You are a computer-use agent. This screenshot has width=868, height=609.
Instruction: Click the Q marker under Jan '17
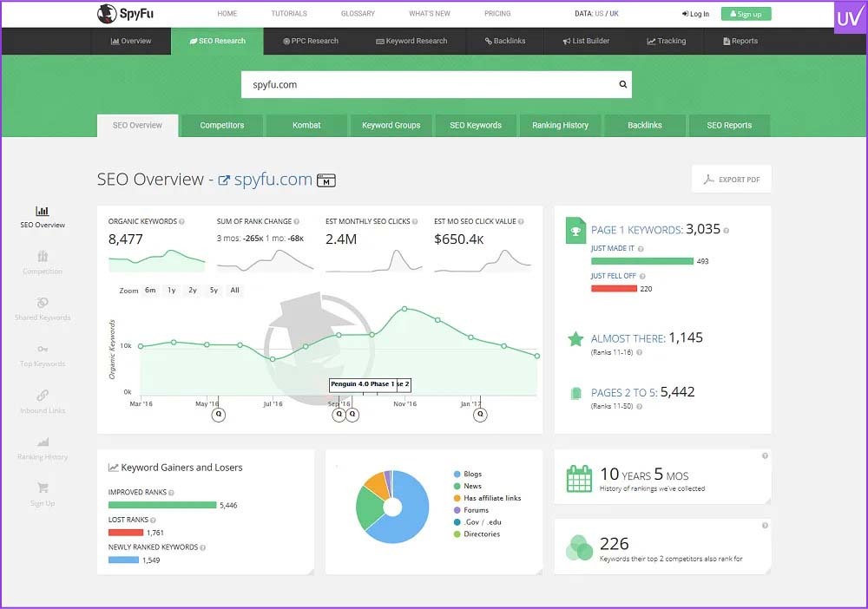click(x=480, y=414)
